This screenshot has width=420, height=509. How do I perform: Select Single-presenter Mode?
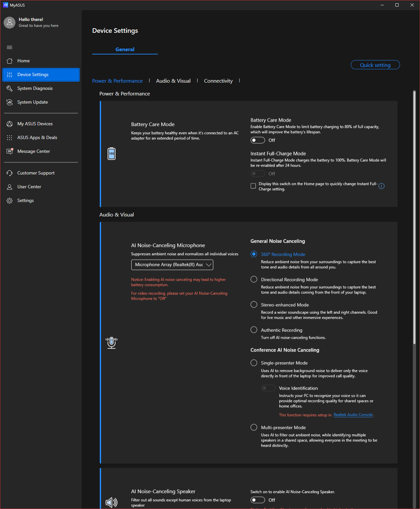(x=254, y=363)
